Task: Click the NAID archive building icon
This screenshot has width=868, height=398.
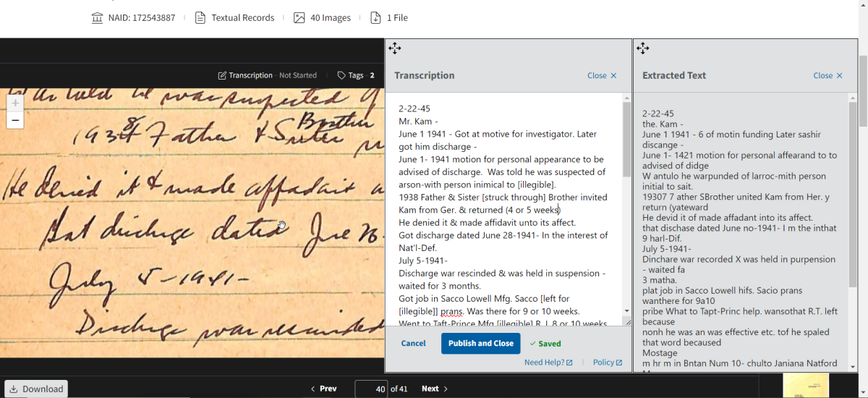Action: tap(98, 17)
